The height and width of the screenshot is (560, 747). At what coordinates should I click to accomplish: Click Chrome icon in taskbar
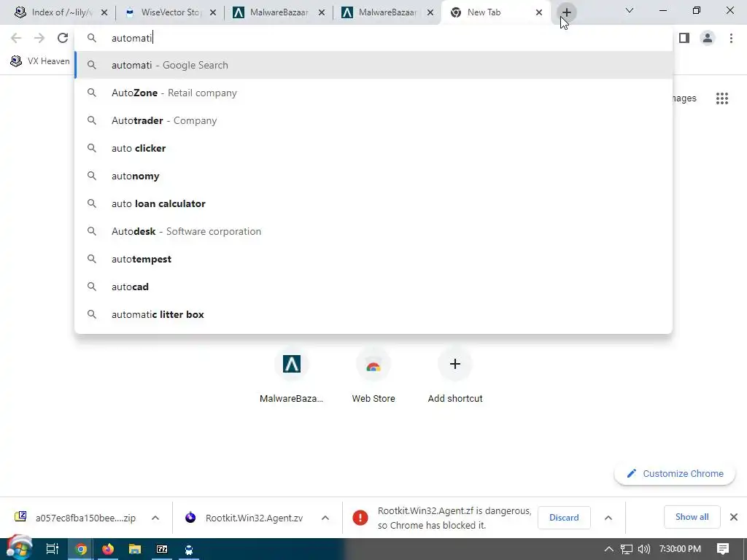[81, 549]
